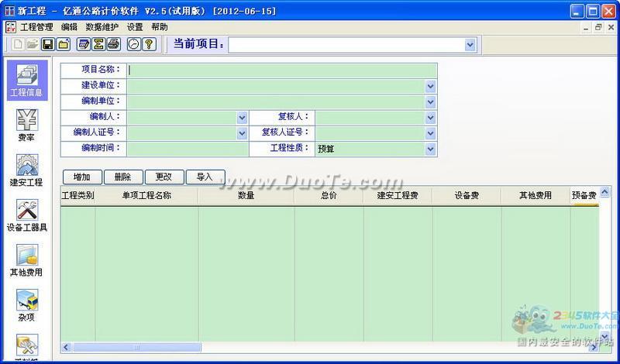Click the 更改 button

(164, 177)
